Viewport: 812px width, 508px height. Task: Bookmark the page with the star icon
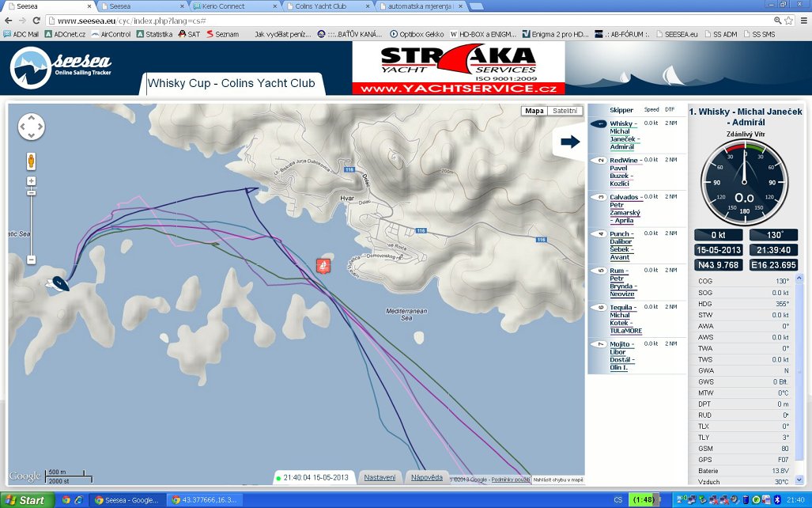(789, 20)
